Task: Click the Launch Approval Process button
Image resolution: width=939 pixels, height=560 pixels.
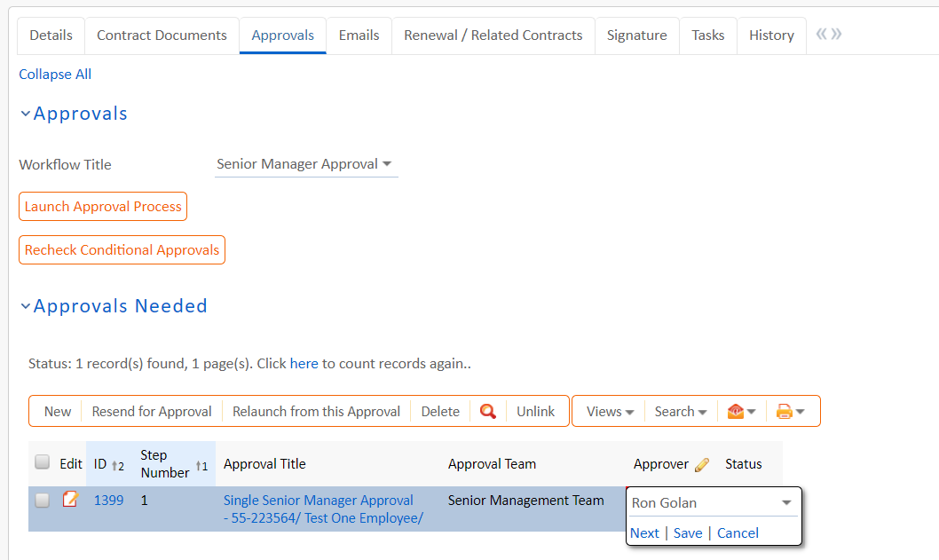Action: [102, 206]
